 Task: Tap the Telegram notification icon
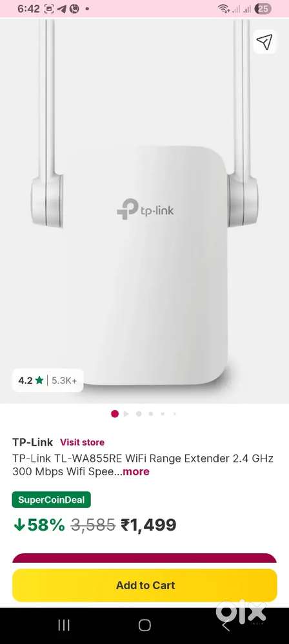point(62,8)
